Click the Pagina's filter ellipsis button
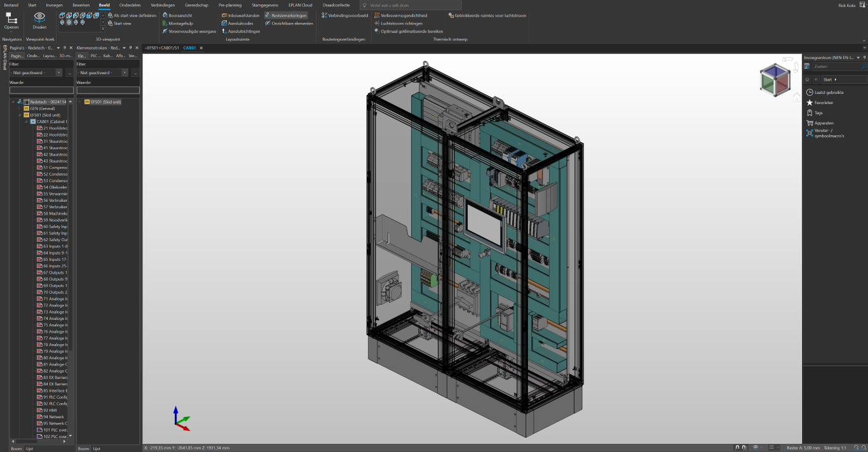The image size is (868, 452). pos(69,73)
